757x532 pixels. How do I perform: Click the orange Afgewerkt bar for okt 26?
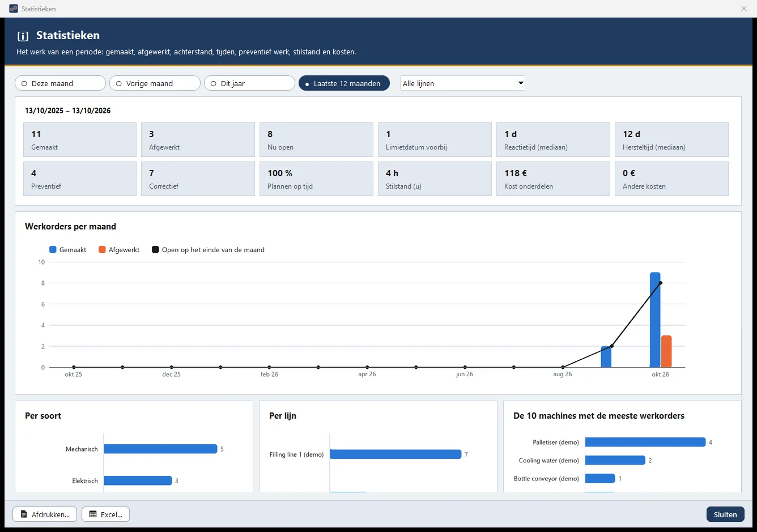tap(666, 351)
